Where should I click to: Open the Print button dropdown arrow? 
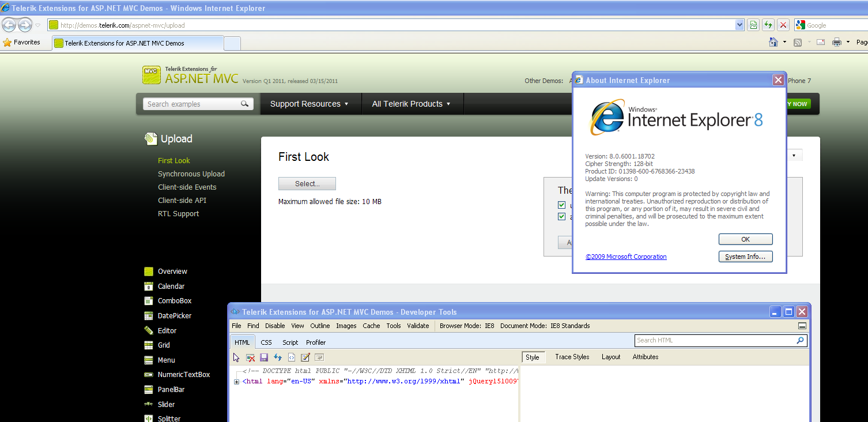[848, 42]
